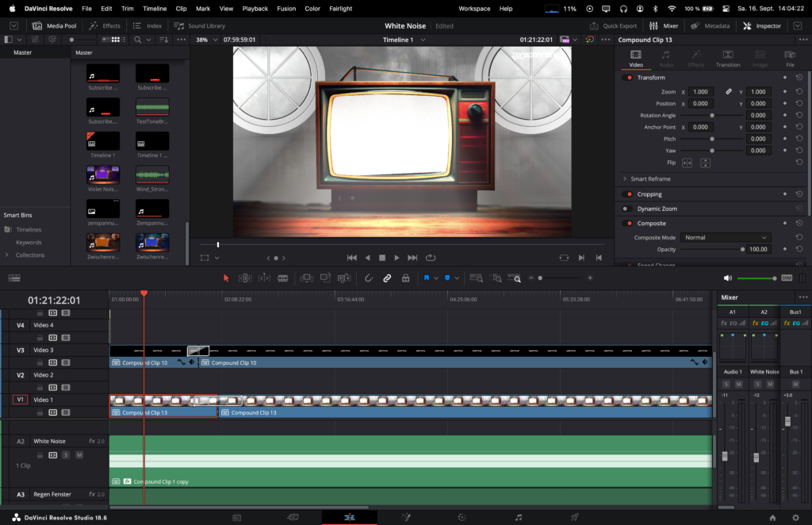
Task: Open the Fusion page icon
Action: click(x=406, y=517)
